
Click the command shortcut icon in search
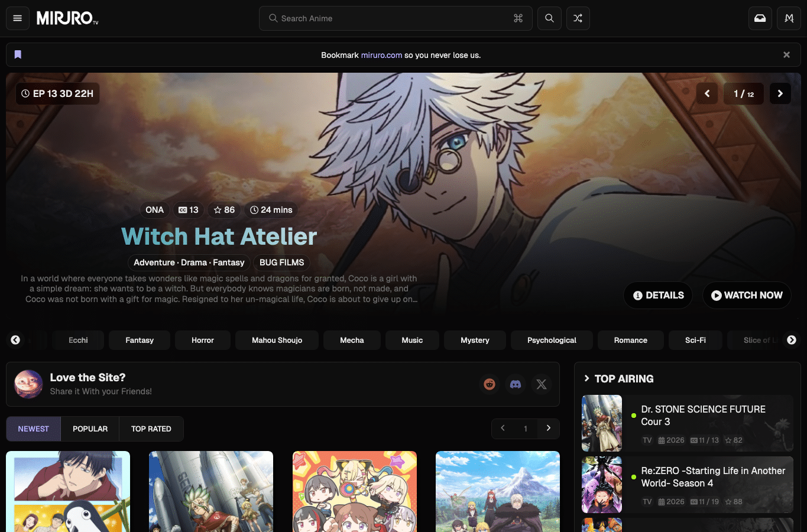[x=518, y=18]
